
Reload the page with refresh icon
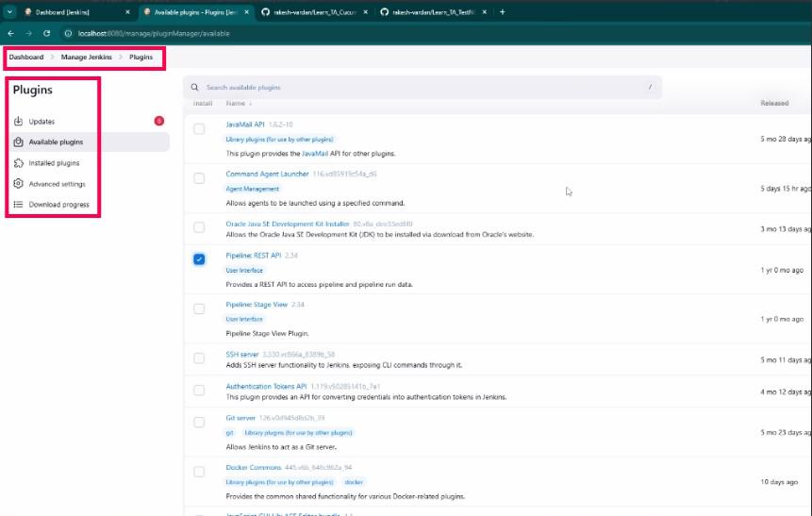[x=46, y=33]
